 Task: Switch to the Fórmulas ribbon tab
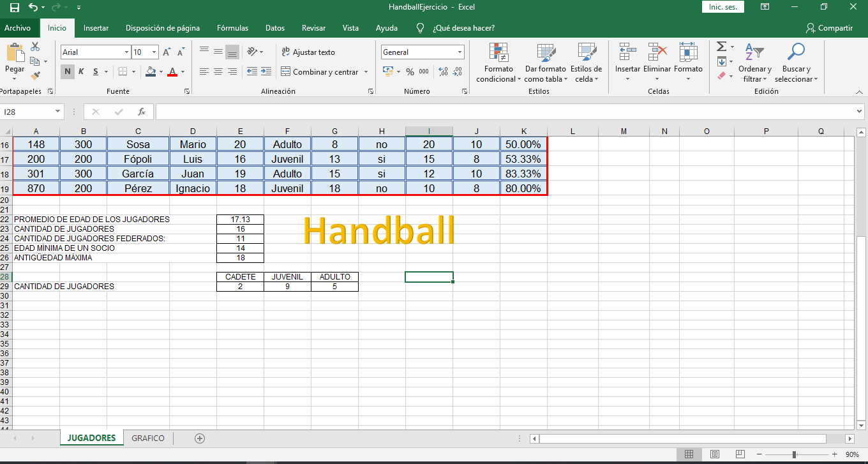[x=232, y=28]
